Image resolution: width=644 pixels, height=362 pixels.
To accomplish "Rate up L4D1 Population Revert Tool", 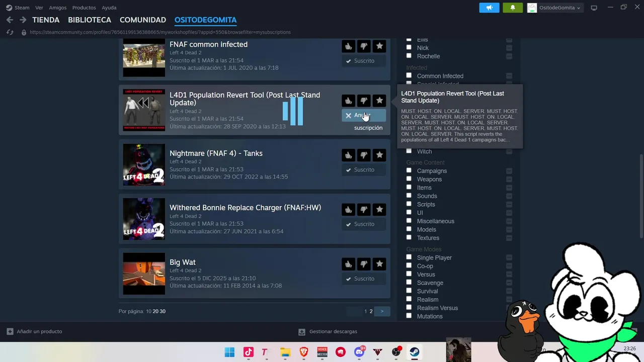I will [x=348, y=101].
